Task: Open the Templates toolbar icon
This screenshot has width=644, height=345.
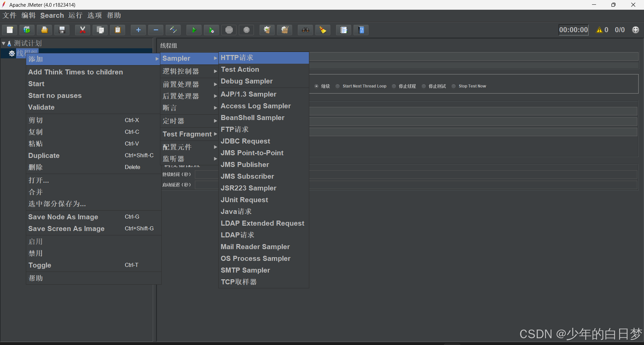Action: click(x=27, y=30)
